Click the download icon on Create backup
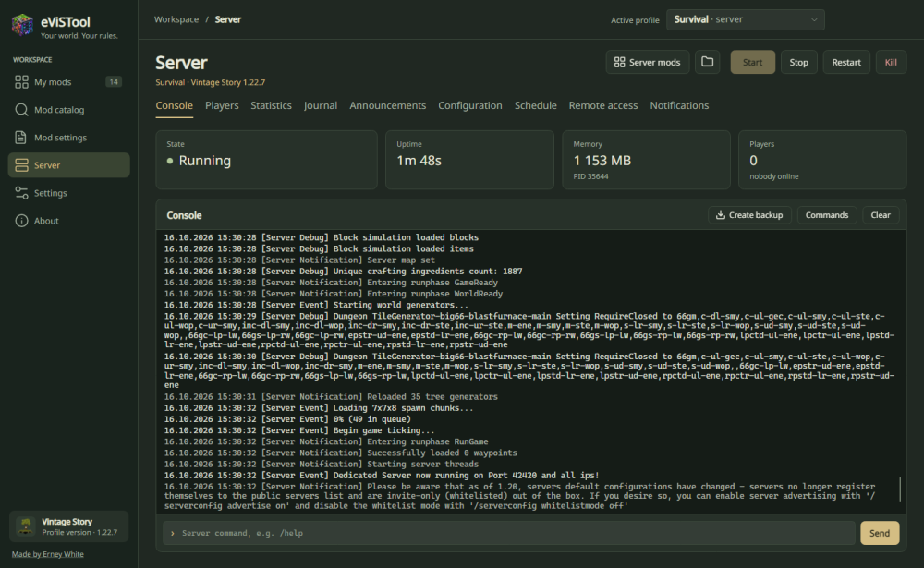924x568 pixels. point(720,215)
